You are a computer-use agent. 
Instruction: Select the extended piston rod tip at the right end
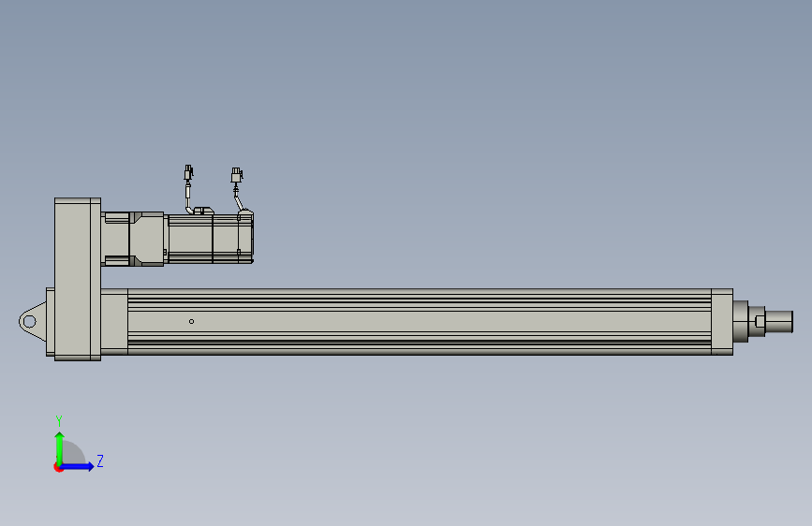click(x=779, y=322)
